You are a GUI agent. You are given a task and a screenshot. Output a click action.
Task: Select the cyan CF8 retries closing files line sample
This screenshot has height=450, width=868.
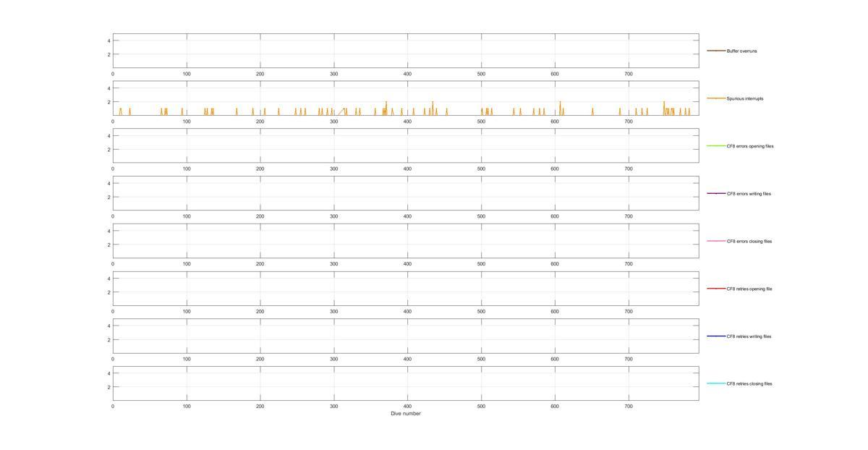click(716, 383)
